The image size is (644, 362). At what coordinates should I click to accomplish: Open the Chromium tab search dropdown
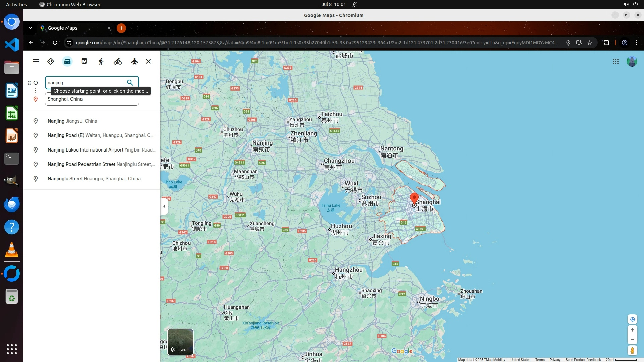pyautogui.click(x=30, y=28)
